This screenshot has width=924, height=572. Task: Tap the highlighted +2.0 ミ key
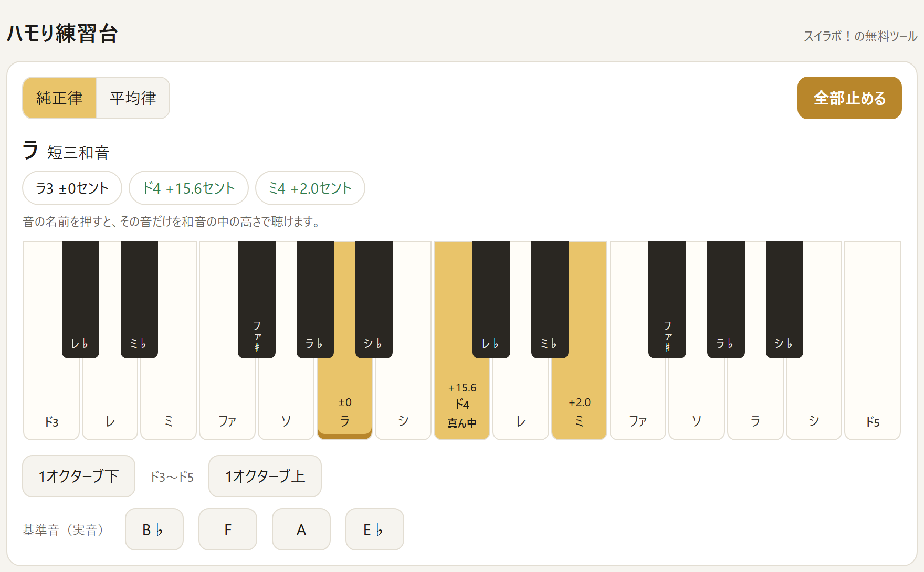[x=579, y=399]
